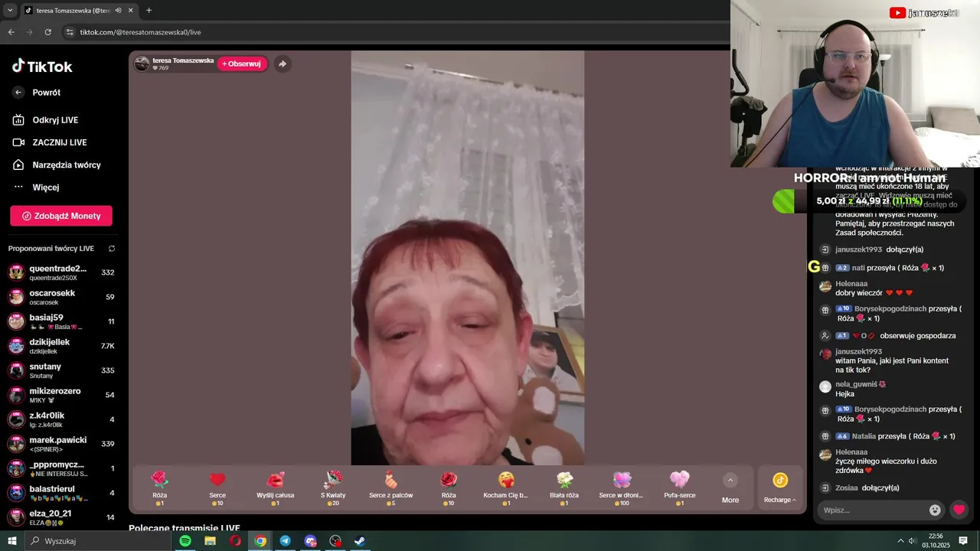Select ZACZNIJ LIVE in sidebar
The image size is (980, 551).
pos(51,142)
